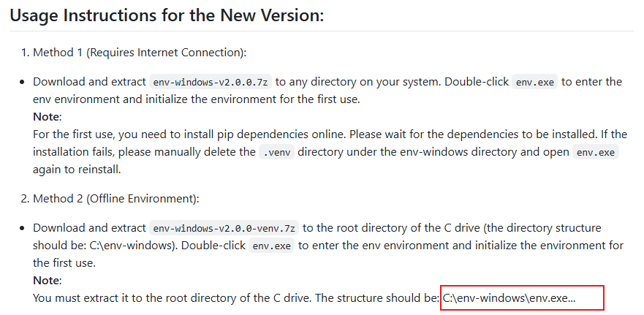Click the .venv code snippet
Image resolution: width=644 pixels, height=315 pixels.
pyautogui.click(x=276, y=152)
